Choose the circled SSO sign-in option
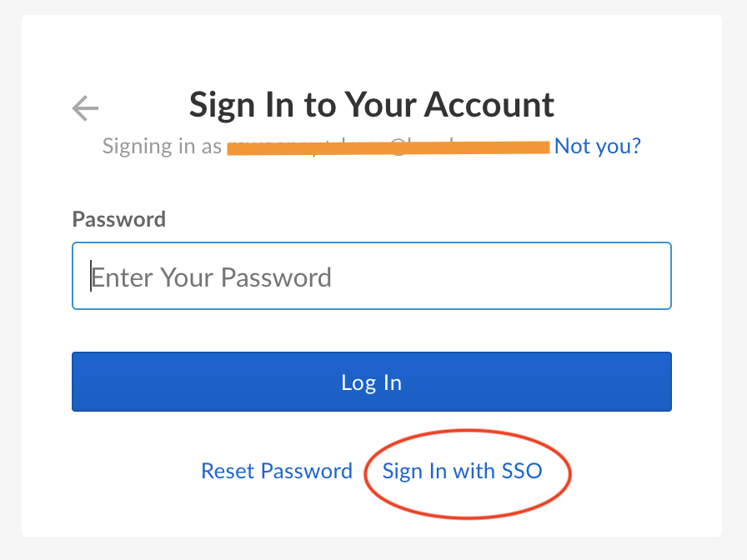Image resolution: width=747 pixels, height=560 pixels. pyautogui.click(x=462, y=471)
